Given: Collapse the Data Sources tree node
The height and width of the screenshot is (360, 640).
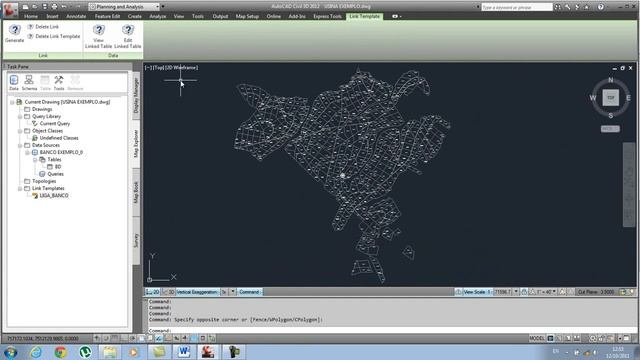Looking at the screenshot, I should (x=20, y=145).
